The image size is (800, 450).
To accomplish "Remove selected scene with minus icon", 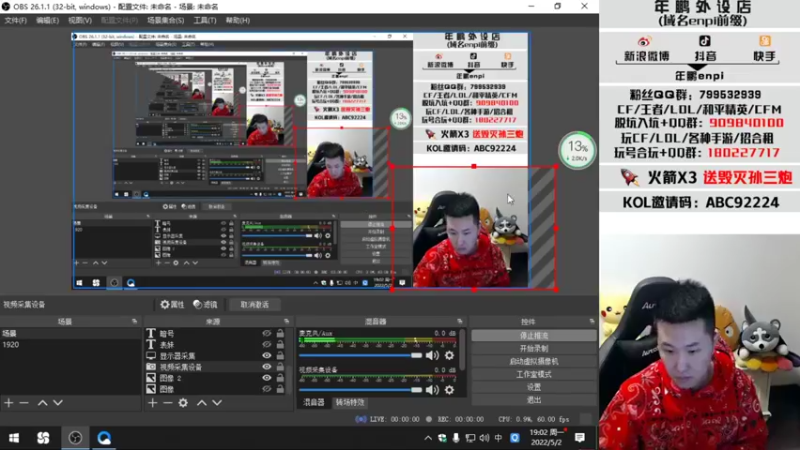I will click(x=24, y=403).
